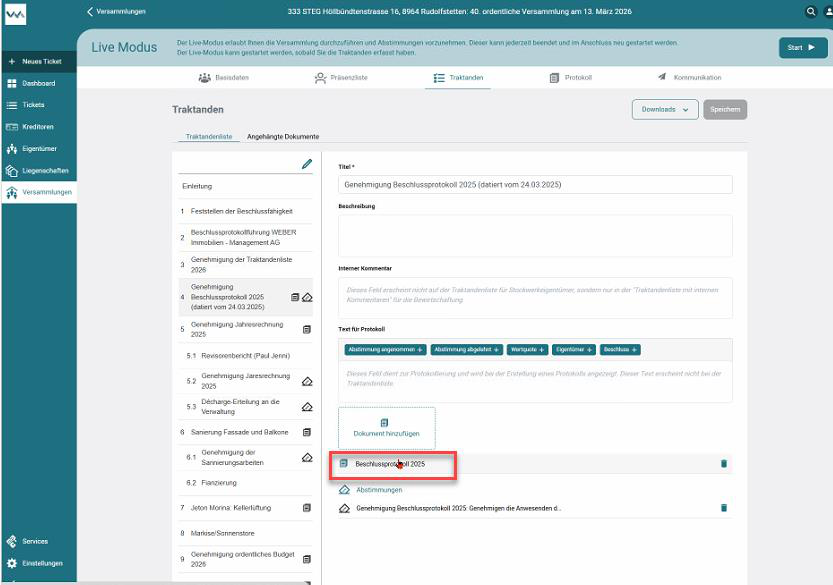Viewport: 833px width, 585px height.
Task: Click the Services icon in sidebar
Action: [12, 541]
